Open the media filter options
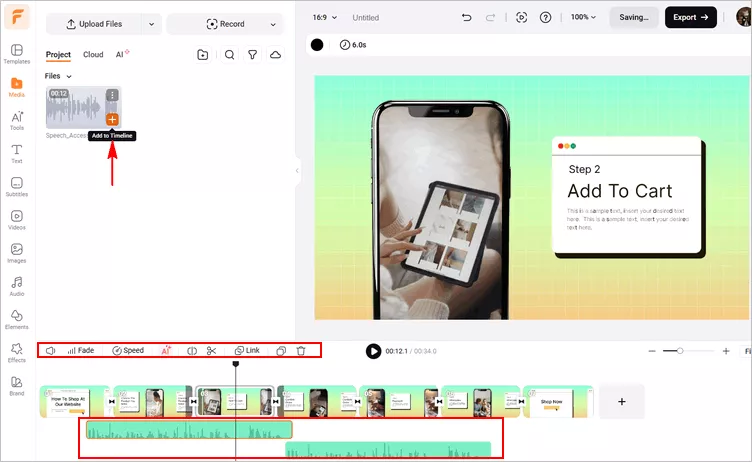 click(252, 55)
